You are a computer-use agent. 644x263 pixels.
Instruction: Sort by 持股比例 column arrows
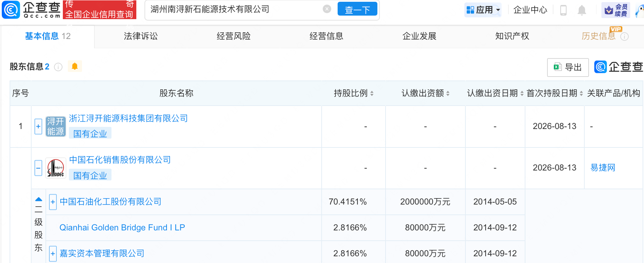[372, 94]
